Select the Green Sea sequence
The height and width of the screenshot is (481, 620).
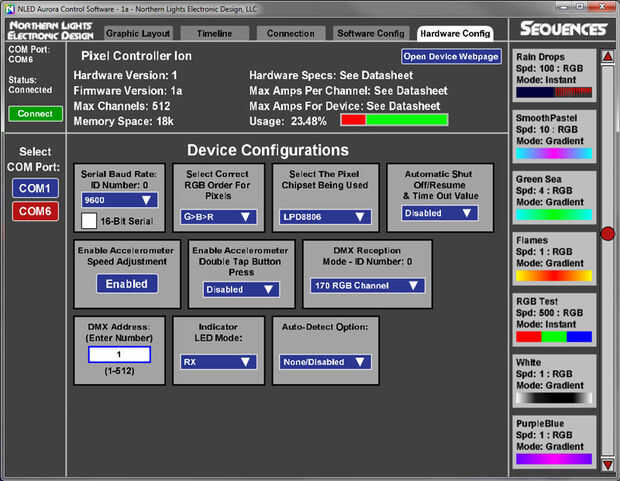pyautogui.click(x=554, y=197)
